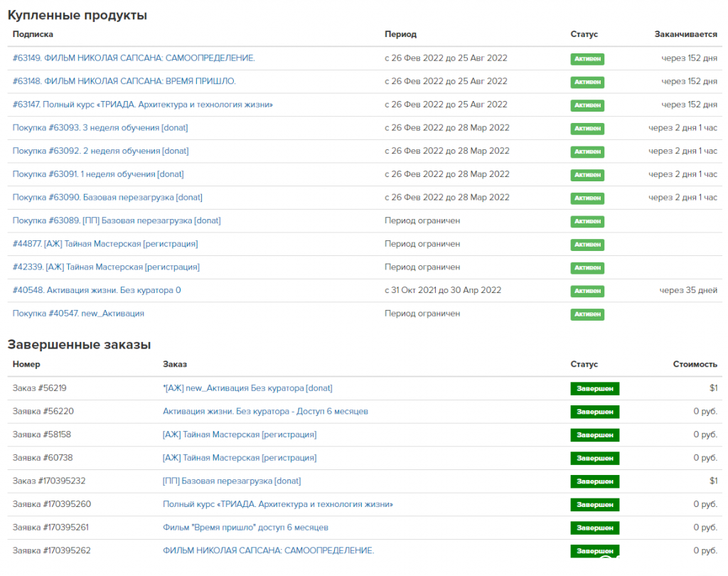Viewport: 728px width, 576px height.
Task: Open Покупка #63091 1 неделя обучения
Action: [98, 174]
